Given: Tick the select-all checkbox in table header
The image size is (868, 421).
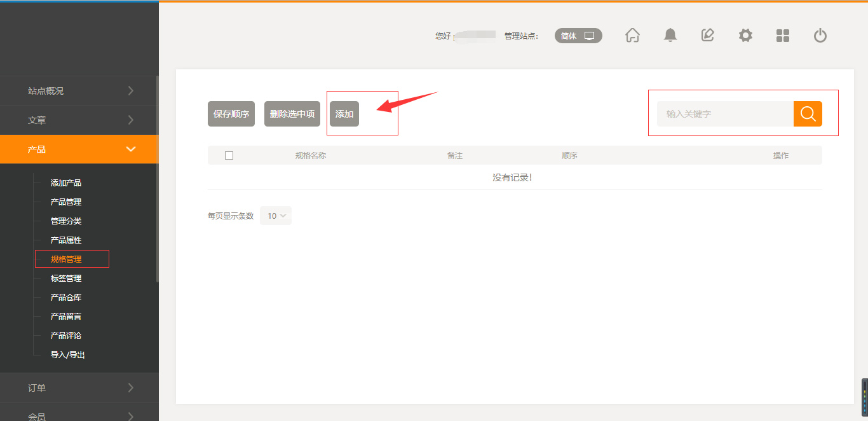Looking at the screenshot, I should (x=229, y=155).
